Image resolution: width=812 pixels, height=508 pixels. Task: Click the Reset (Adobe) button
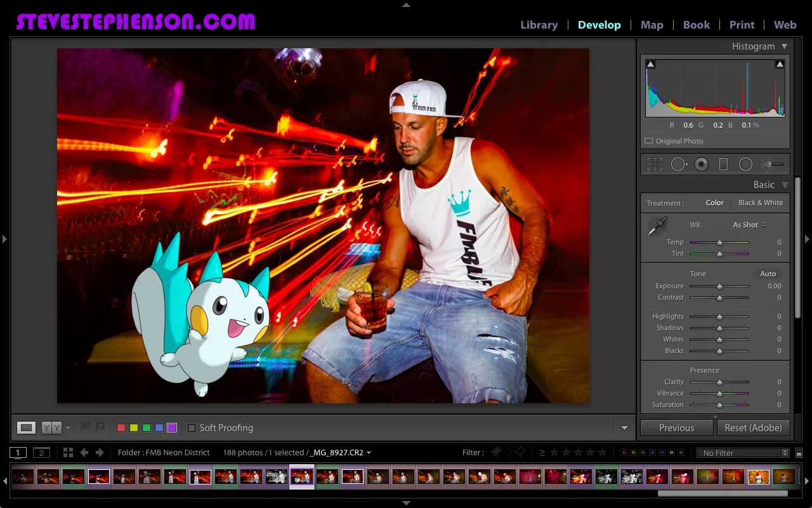coord(754,427)
